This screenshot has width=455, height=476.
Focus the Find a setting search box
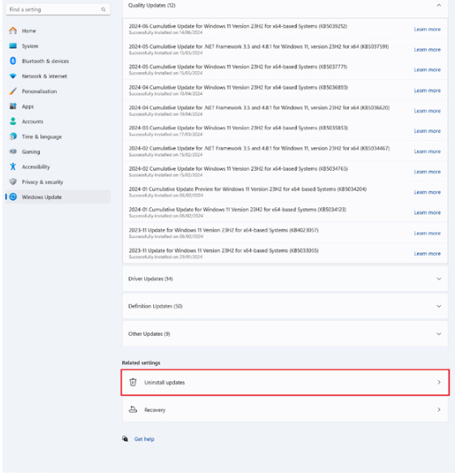point(57,10)
